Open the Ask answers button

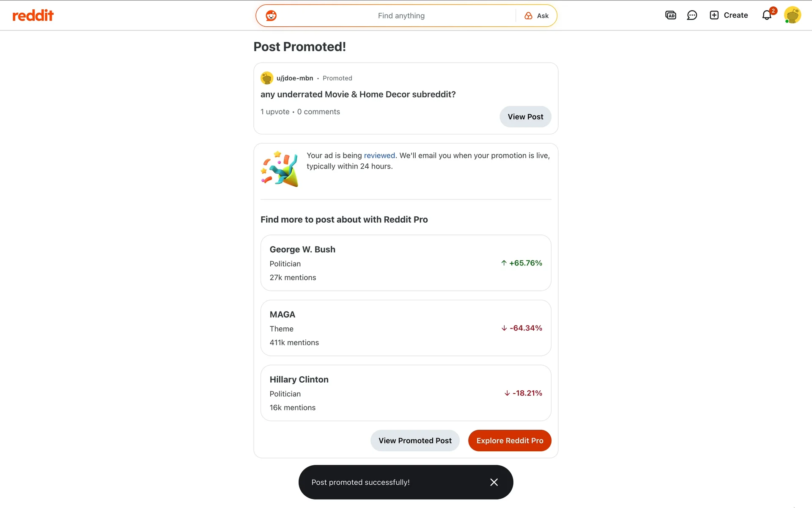click(537, 16)
